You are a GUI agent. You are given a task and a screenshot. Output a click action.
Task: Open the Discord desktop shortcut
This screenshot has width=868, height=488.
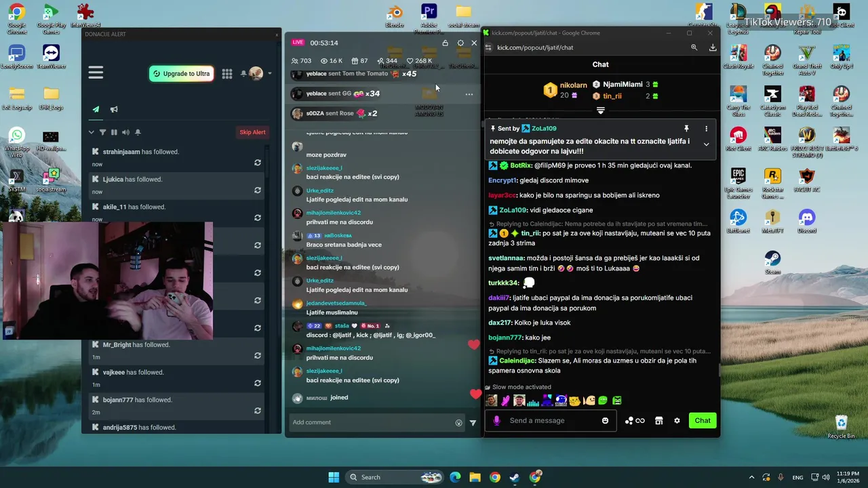807,221
